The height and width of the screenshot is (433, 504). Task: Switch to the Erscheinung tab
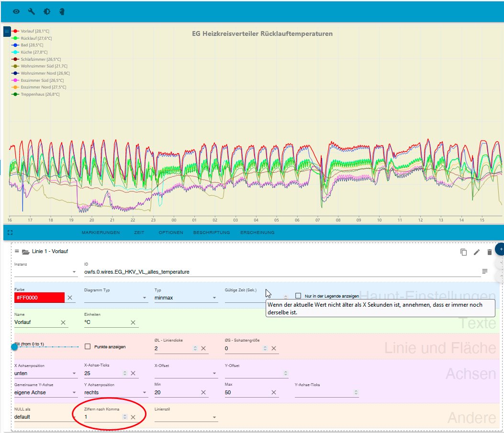258,233
